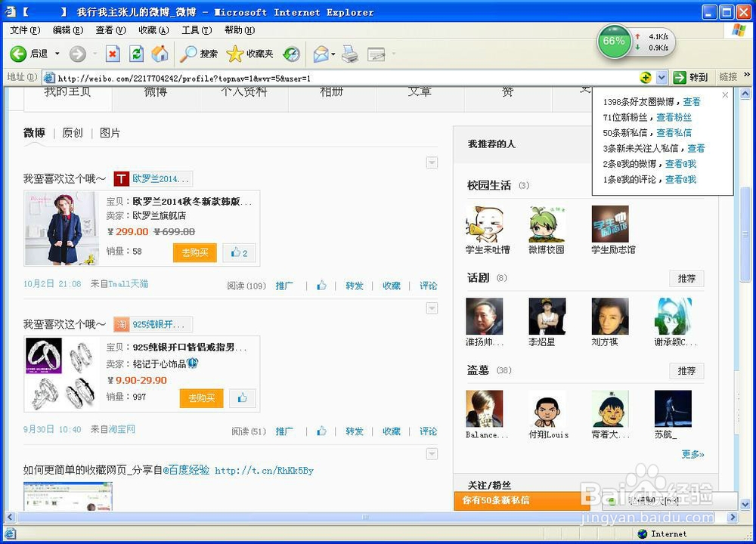
Task: Open the silver rings product thumbnail
Action: coord(62,374)
